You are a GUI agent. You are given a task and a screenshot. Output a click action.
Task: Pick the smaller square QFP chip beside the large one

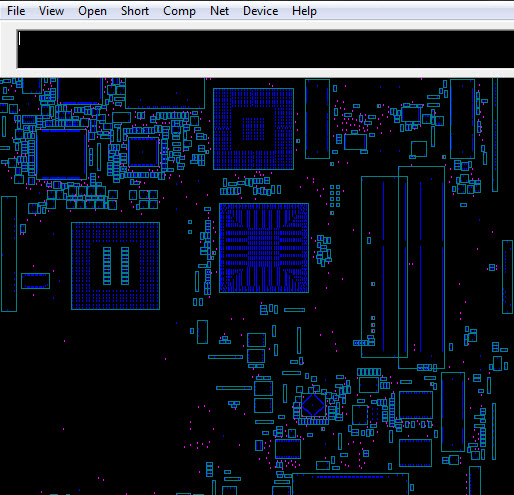[x=144, y=152]
